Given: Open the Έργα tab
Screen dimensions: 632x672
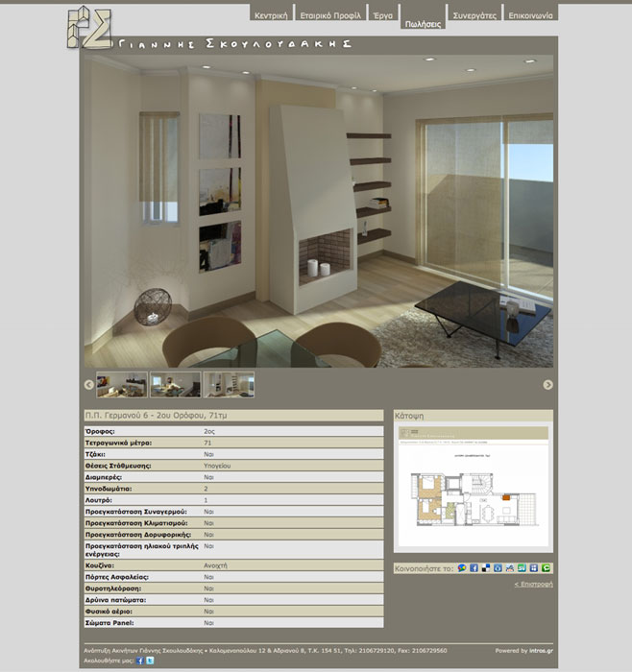Looking at the screenshot, I should tap(383, 16).
